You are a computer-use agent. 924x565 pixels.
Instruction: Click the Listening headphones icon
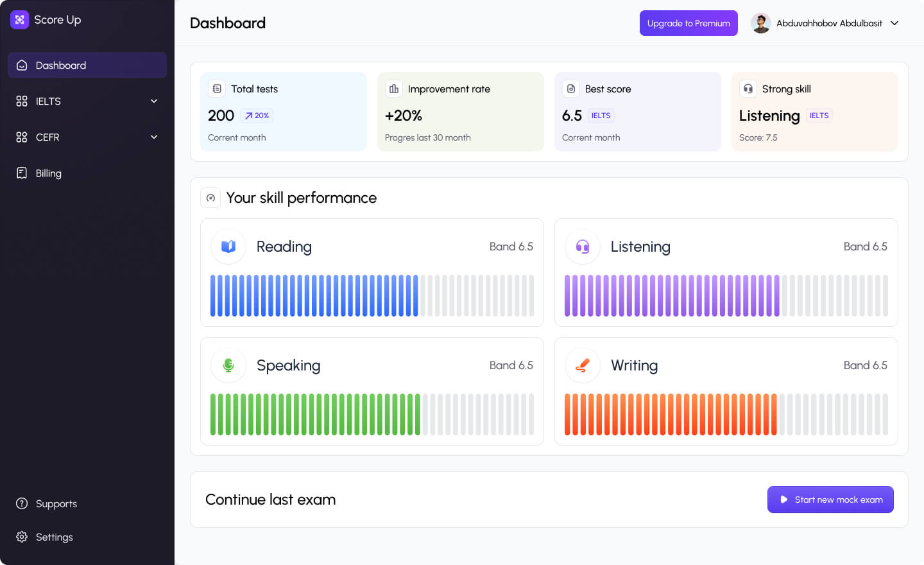tap(583, 247)
